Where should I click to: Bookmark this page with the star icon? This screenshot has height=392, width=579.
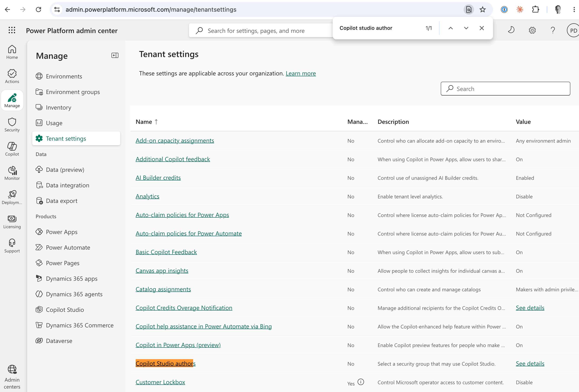[x=482, y=10]
